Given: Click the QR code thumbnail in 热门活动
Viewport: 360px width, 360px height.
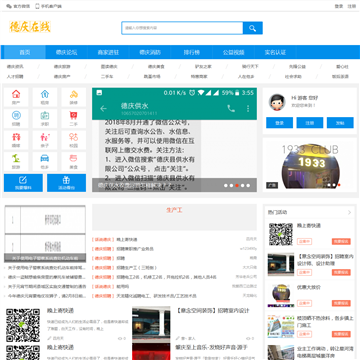Looking at the screenshot, I should pyautogui.click(x=281, y=234).
